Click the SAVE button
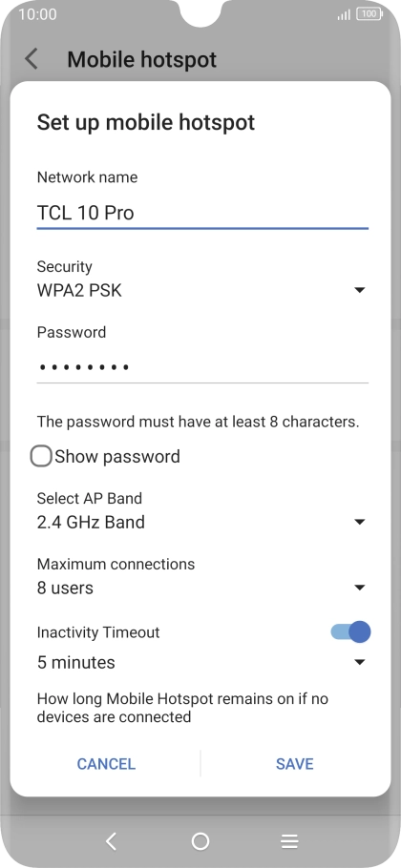 point(295,764)
